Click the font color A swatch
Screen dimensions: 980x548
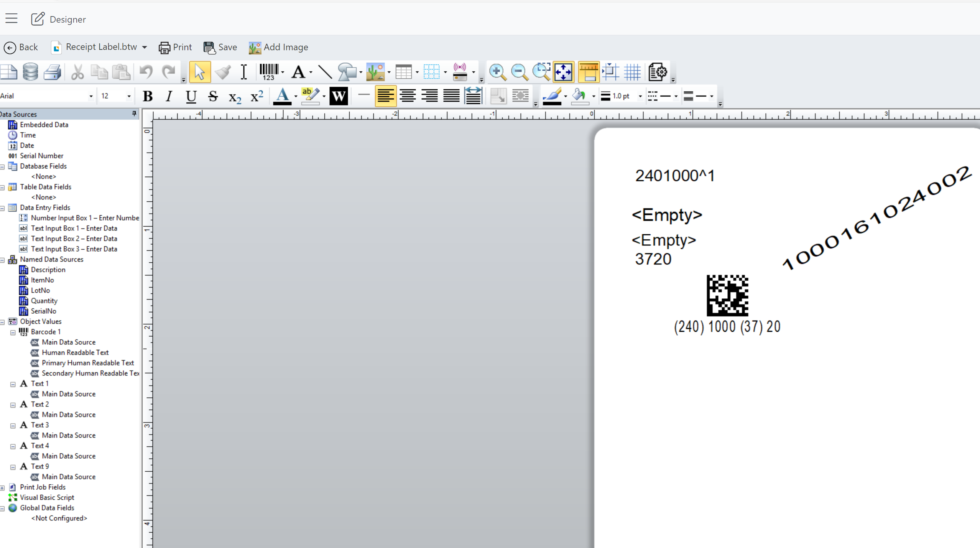(x=282, y=96)
